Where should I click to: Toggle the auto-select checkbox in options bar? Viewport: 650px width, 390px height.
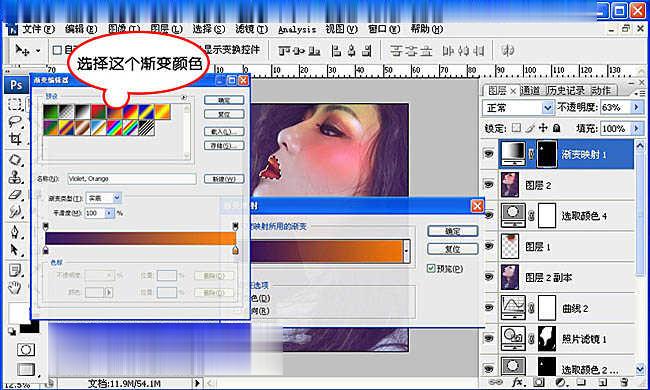(x=57, y=50)
